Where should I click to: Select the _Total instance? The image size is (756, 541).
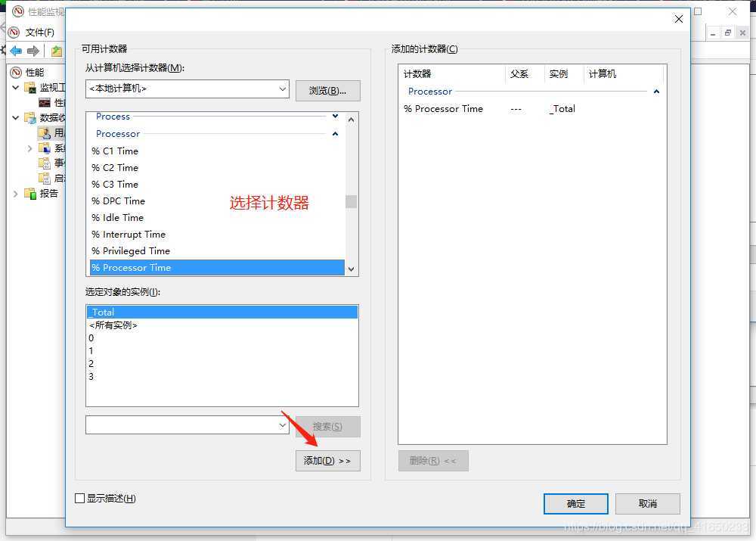(222, 312)
